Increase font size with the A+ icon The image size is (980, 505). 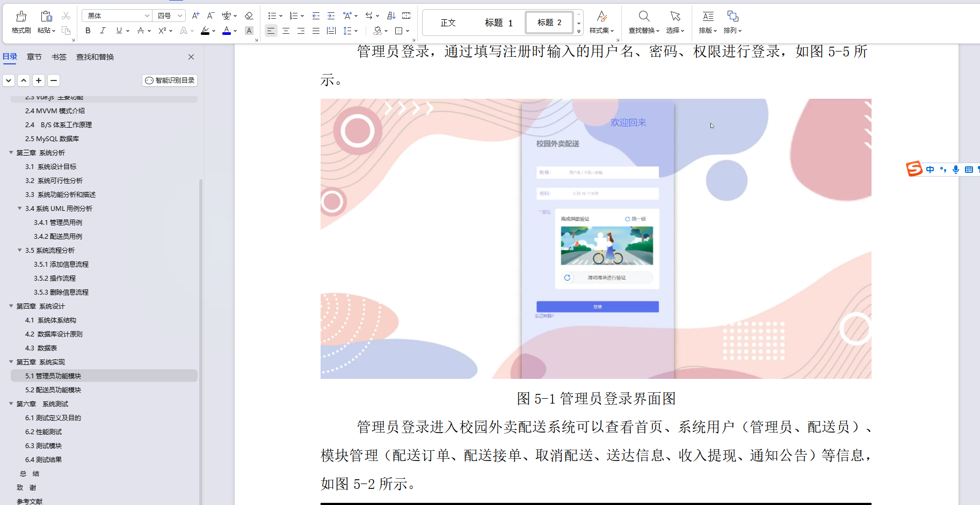coord(196,16)
